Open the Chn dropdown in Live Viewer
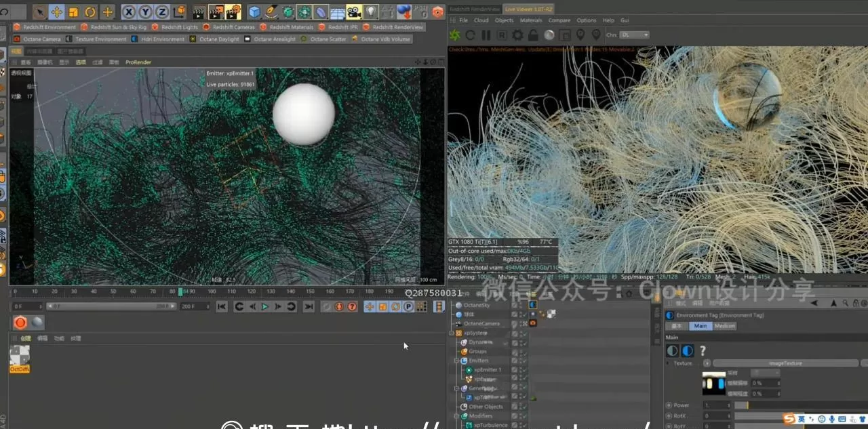Viewport: 868px width, 429px height. [x=635, y=35]
